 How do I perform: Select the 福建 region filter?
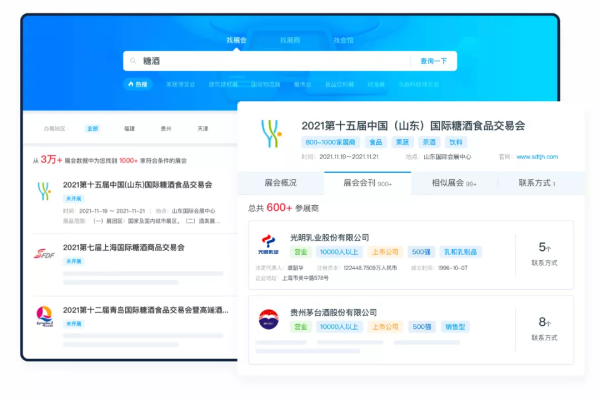point(128,129)
